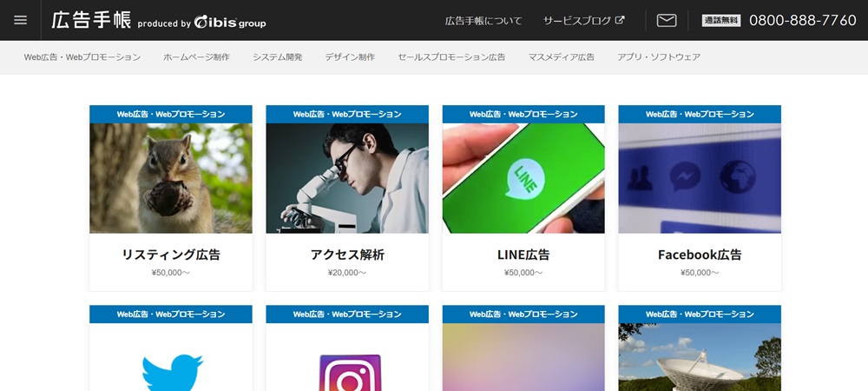Go to the システム開発 category
This screenshot has height=391, width=868.
(278, 57)
